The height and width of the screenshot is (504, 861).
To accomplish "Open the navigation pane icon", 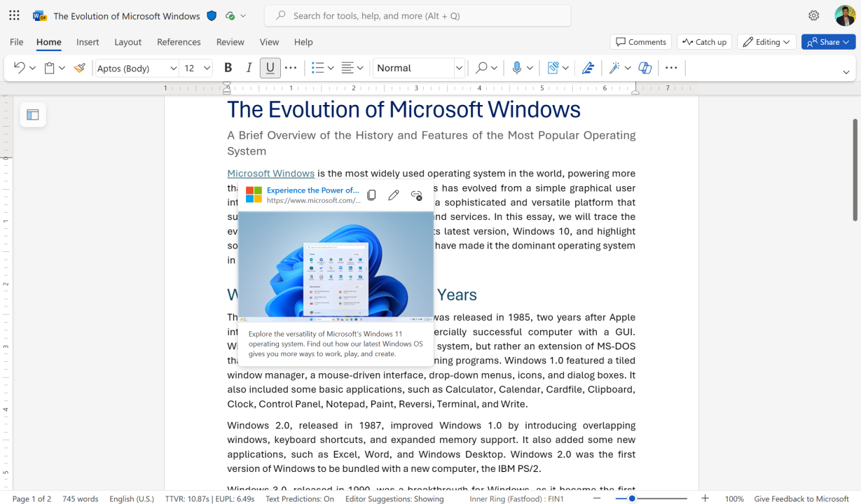I will click(32, 113).
